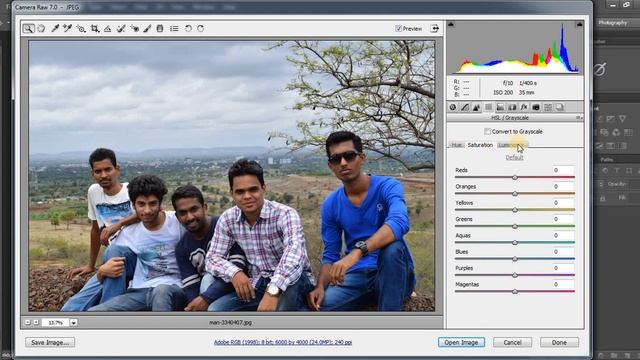Open the Camera Calibration panel tab
This screenshot has width=640, height=360.
[x=536, y=107]
